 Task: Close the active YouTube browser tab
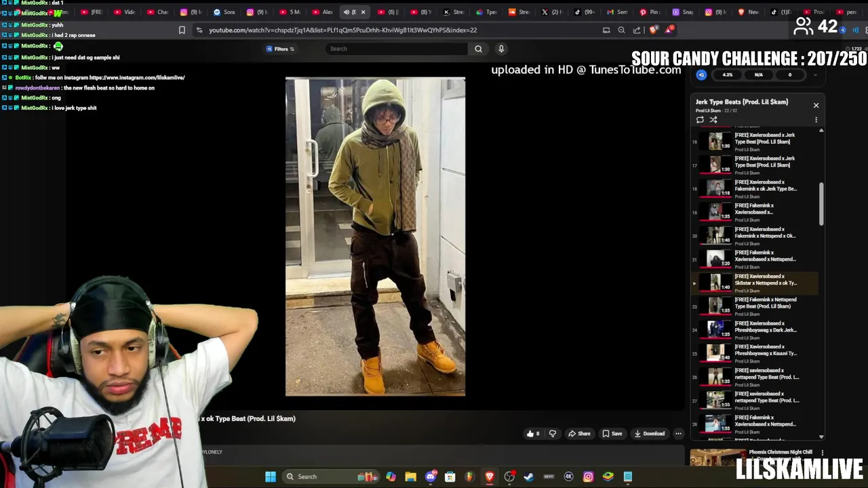tap(363, 12)
